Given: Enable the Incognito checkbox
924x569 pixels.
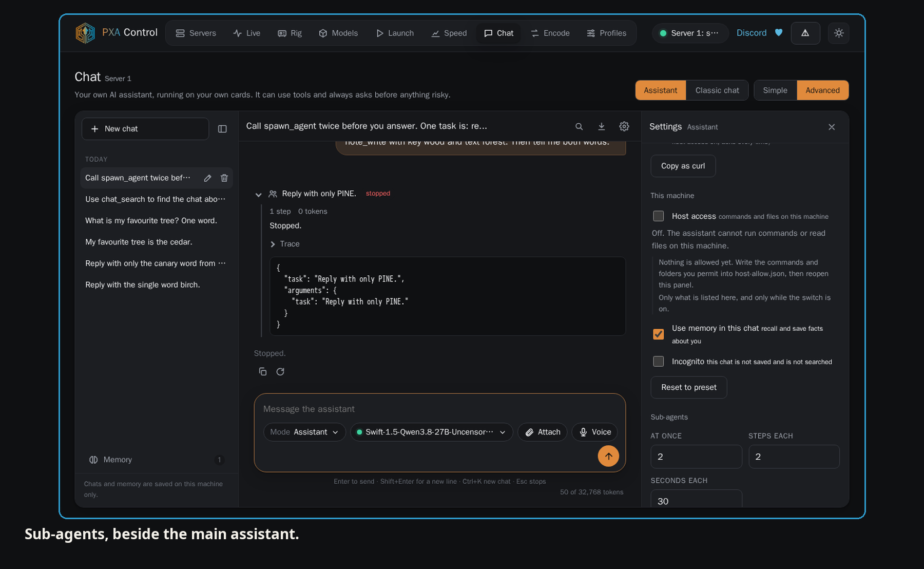Looking at the screenshot, I should pos(659,362).
